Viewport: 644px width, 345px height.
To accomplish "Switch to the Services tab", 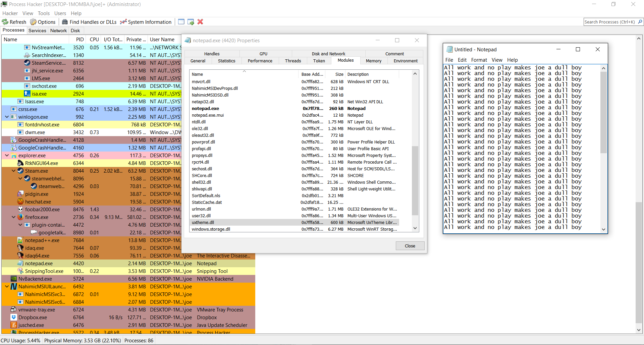I will pos(37,31).
